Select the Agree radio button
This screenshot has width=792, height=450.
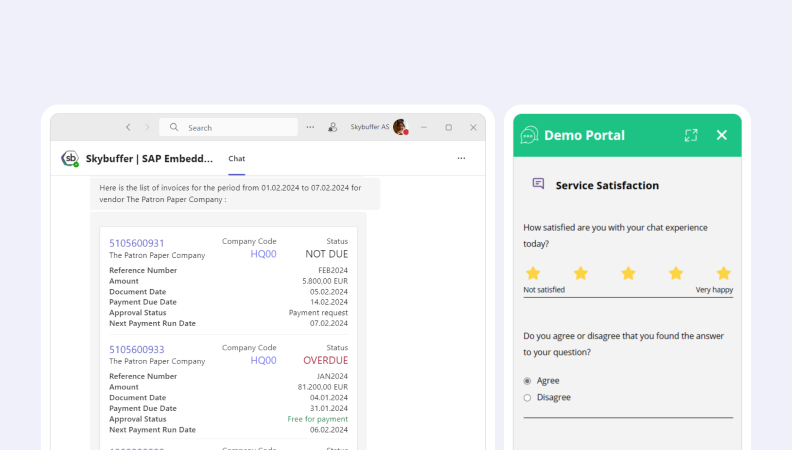click(x=527, y=381)
